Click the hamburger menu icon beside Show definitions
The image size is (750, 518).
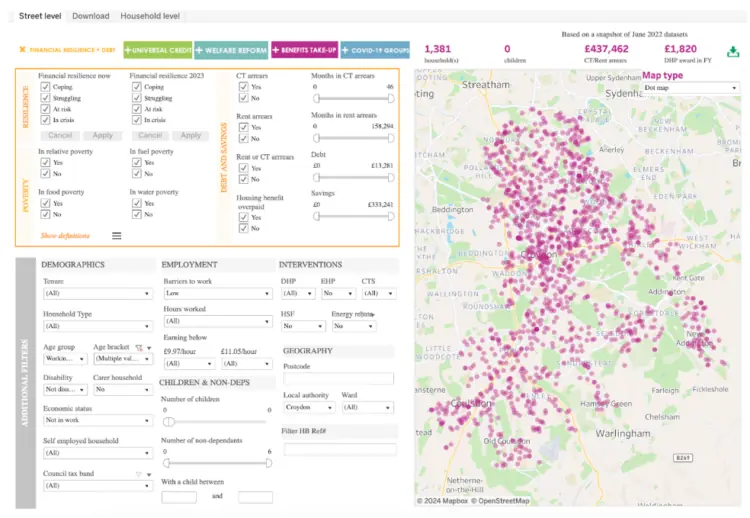[x=117, y=236]
